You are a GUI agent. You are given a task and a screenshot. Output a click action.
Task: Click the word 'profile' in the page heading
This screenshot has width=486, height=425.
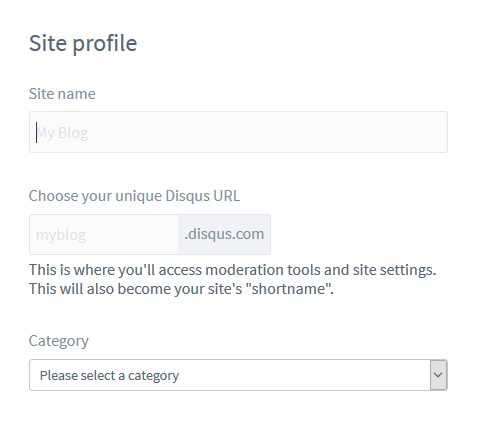pos(105,44)
